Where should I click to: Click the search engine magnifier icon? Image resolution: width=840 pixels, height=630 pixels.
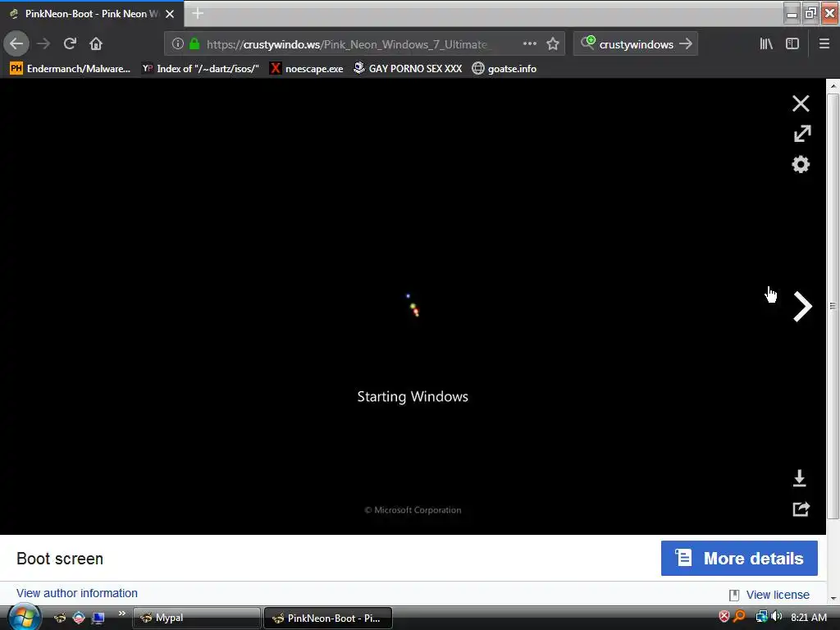point(587,43)
